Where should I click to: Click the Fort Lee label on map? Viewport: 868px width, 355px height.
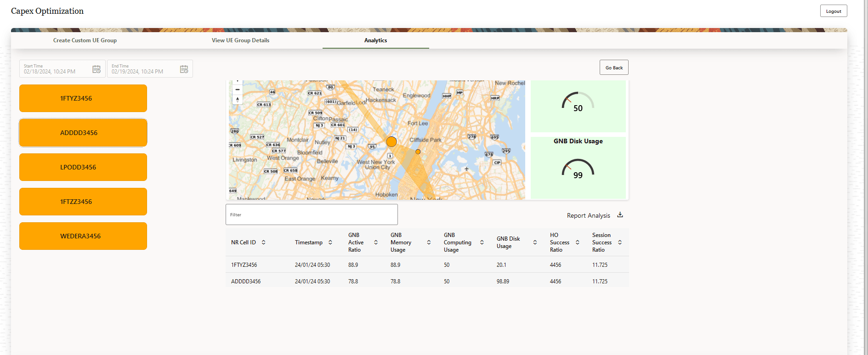click(418, 123)
